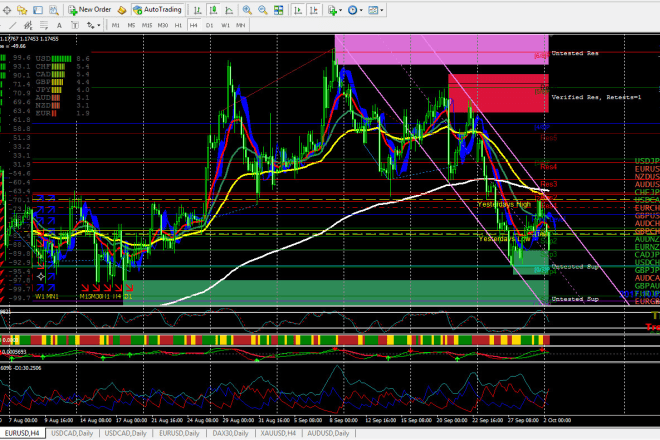The height and width of the screenshot is (440, 660).
Task: Click the Res5 pivot label
Action: [549, 138]
